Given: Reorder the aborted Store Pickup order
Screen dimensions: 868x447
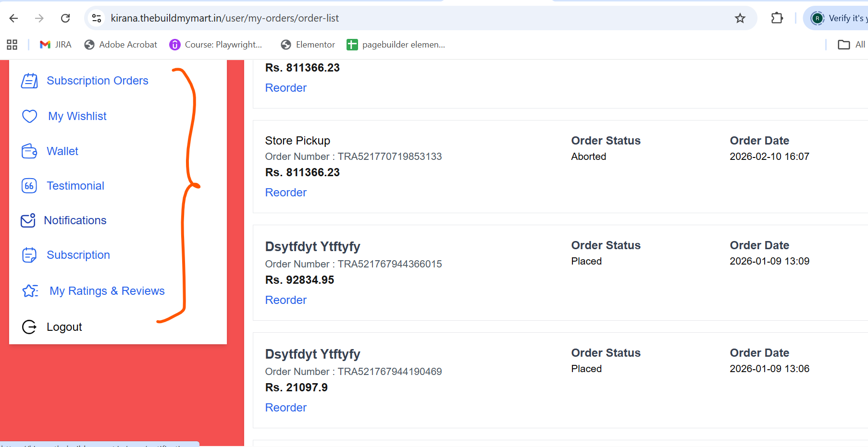Looking at the screenshot, I should pyautogui.click(x=285, y=193).
